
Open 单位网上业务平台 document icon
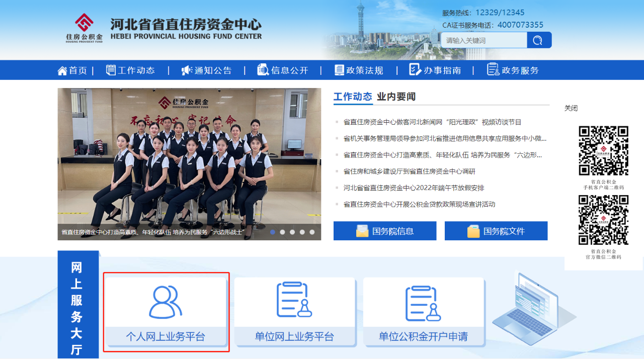(x=294, y=300)
